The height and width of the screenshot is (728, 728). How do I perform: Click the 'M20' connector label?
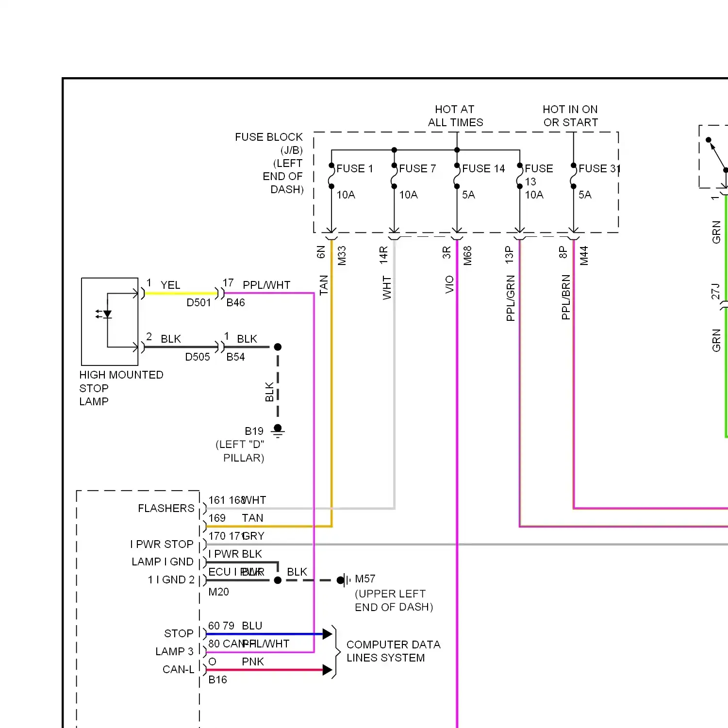218,592
